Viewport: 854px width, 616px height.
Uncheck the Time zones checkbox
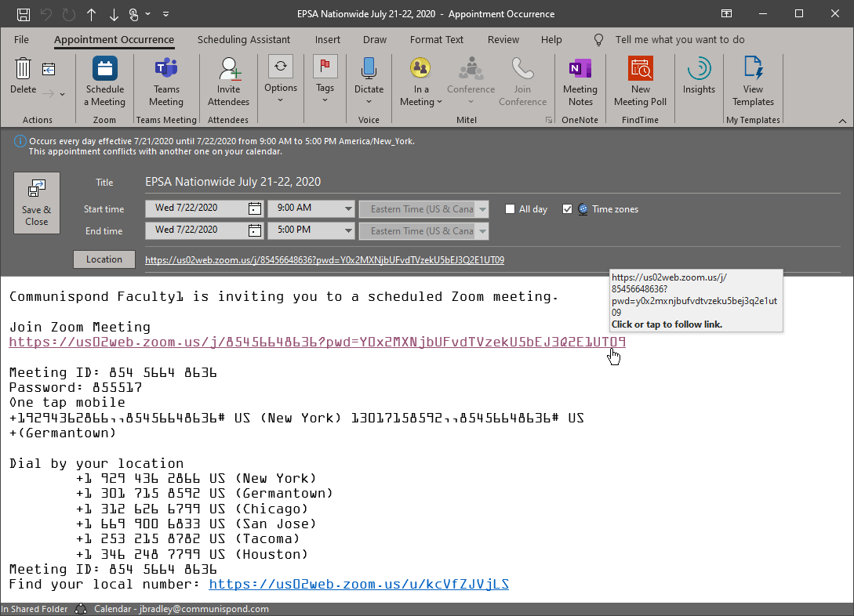pos(567,209)
